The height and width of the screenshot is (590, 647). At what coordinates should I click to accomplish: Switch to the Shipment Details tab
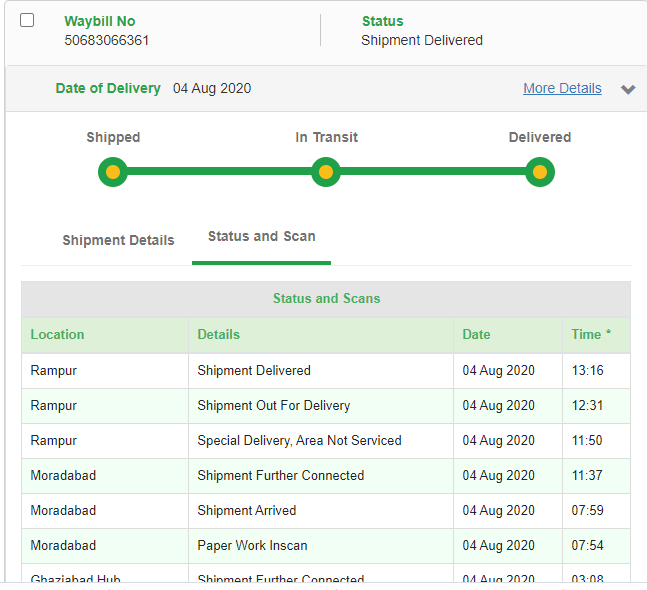(118, 240)
